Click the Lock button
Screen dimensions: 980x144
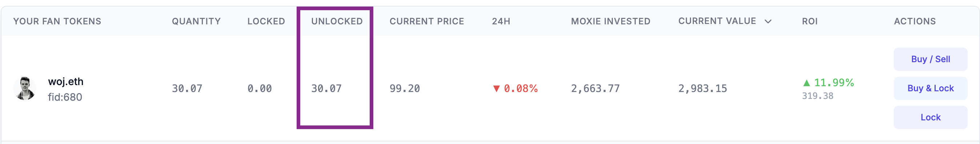pyautogui.click(x=930, y=117)
